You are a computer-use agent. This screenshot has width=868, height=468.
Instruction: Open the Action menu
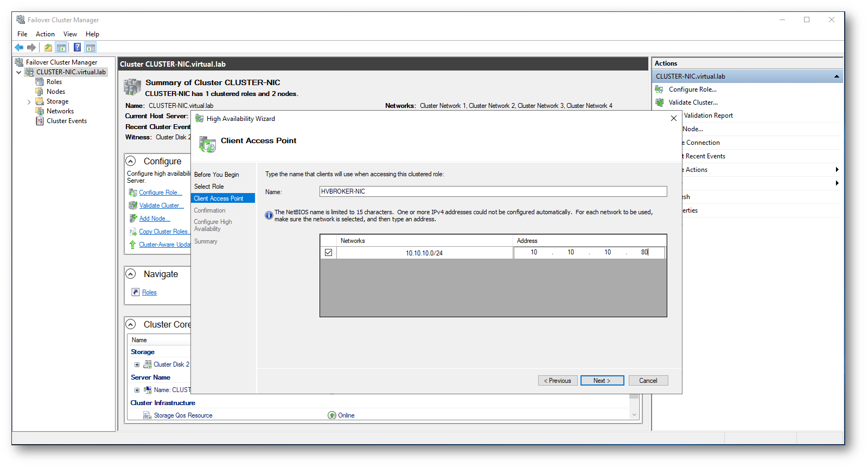[46, 34]
